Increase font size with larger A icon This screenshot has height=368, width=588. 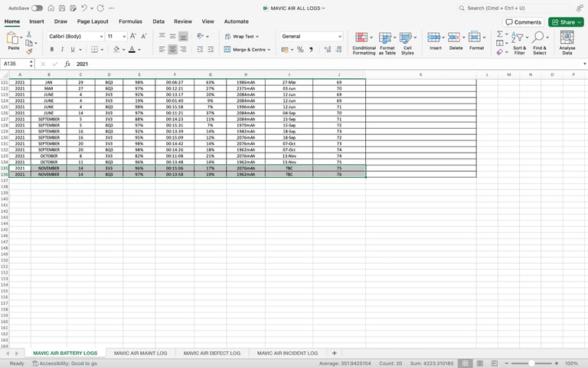133,36
